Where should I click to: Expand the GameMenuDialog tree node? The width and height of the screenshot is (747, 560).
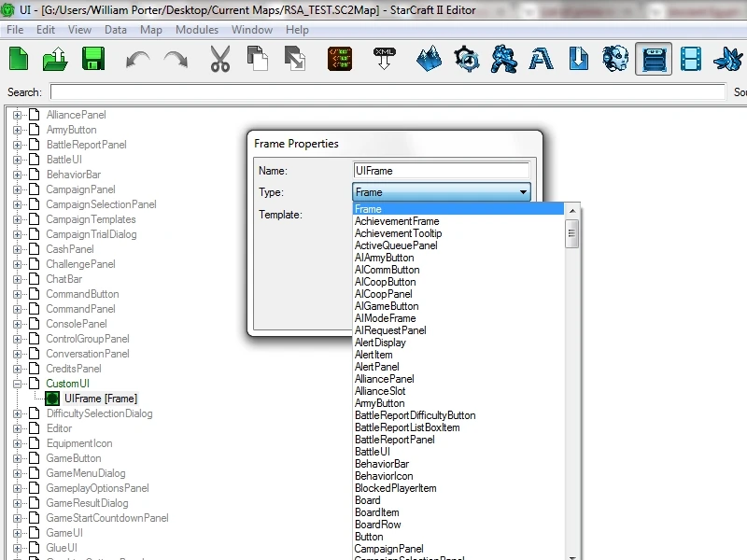(17, 473)
